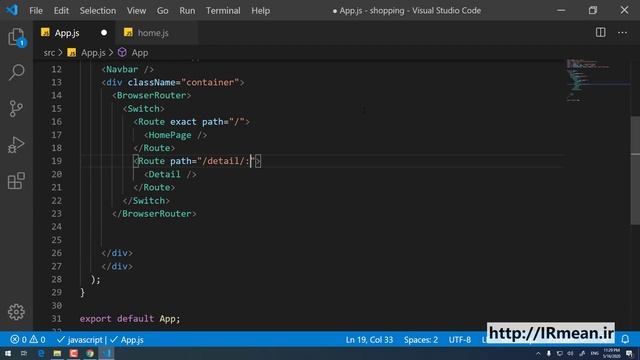Open the Edit menu
This screenshot has height=360, width=640.
[x=61, y=10]
